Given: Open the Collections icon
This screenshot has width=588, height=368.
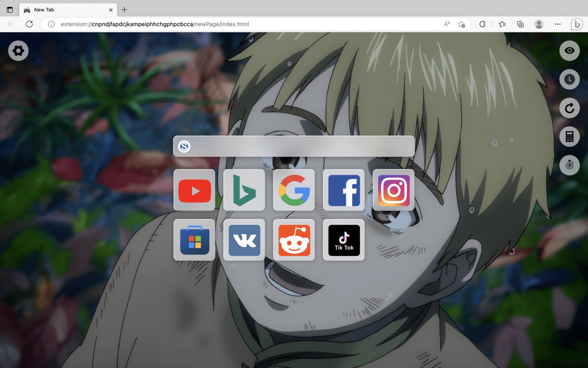Looking at the screenshot, I should [520, 24].
